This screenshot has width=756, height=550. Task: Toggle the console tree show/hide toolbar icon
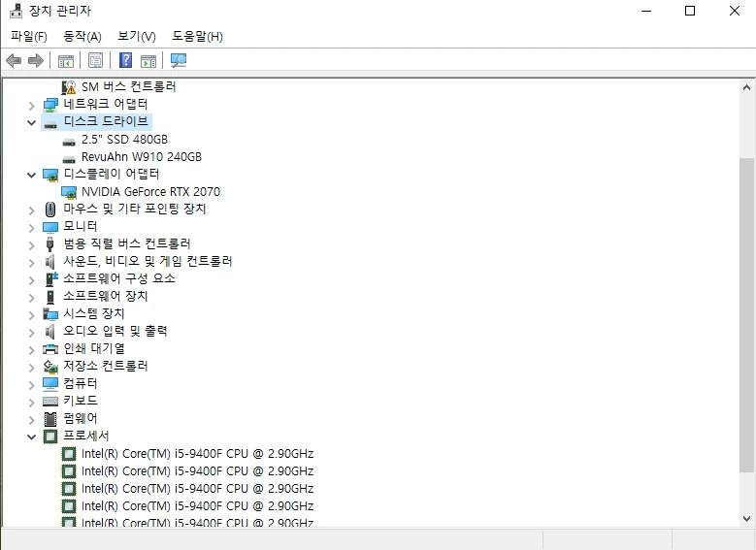point(66,61)
